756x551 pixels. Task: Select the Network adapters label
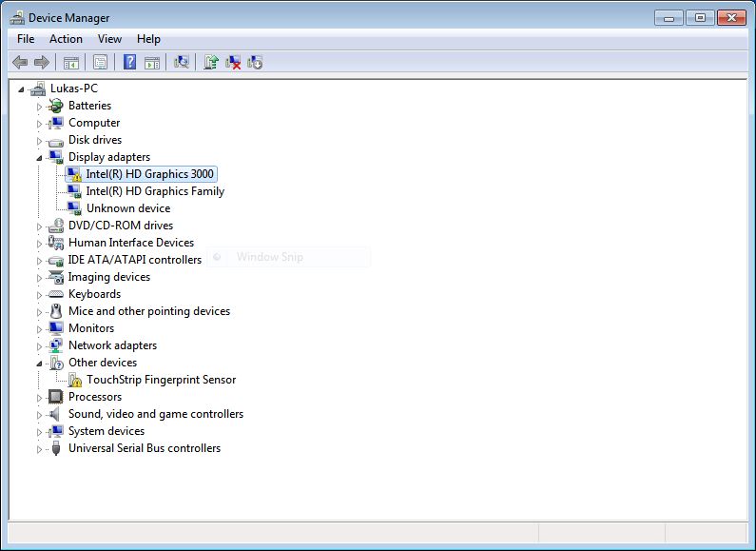[x=112, y=345]
